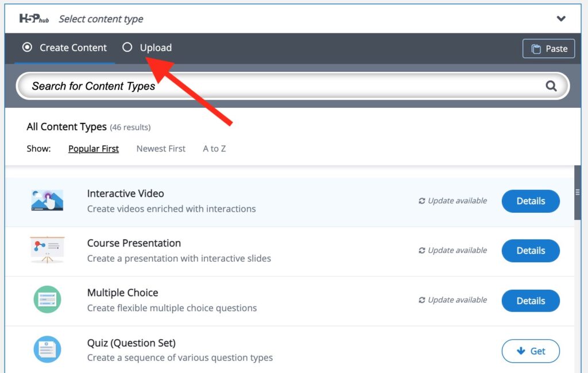The image size is (588, 373).
Task: Open Details for Interactive Video
Action: click(530, 201)
